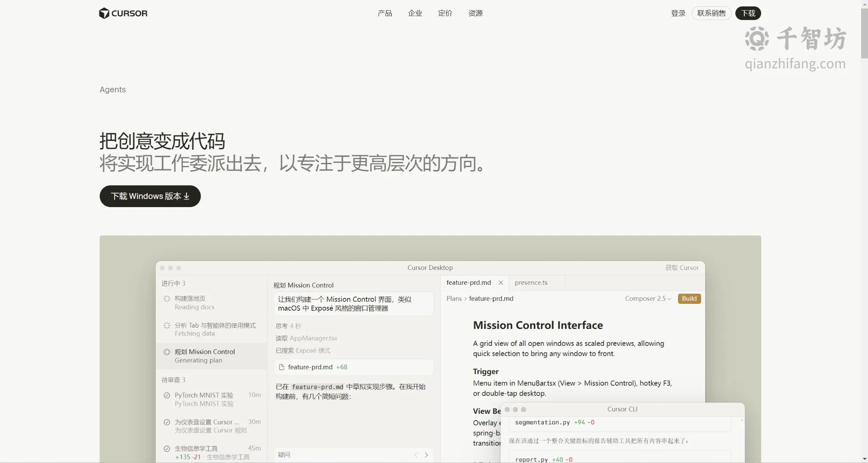Click check icon beside PyTorch MNIST 实验
Screen dimensions: 868x463
(x=167, y=396)
